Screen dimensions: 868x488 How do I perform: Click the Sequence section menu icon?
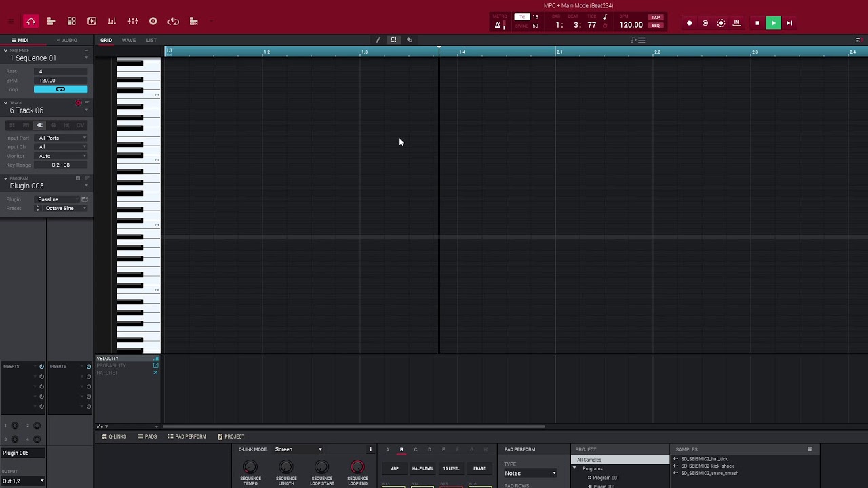86,50
